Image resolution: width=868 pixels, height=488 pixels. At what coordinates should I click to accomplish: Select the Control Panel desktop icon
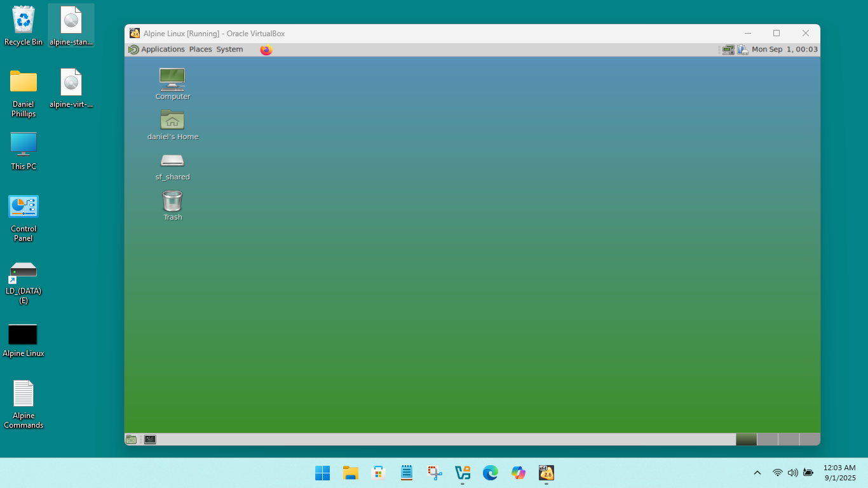point(24,218)
